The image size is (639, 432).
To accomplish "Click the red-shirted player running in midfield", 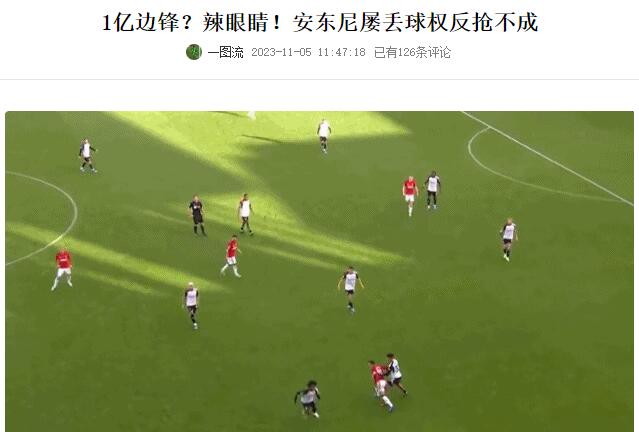I will coord(231,256).
